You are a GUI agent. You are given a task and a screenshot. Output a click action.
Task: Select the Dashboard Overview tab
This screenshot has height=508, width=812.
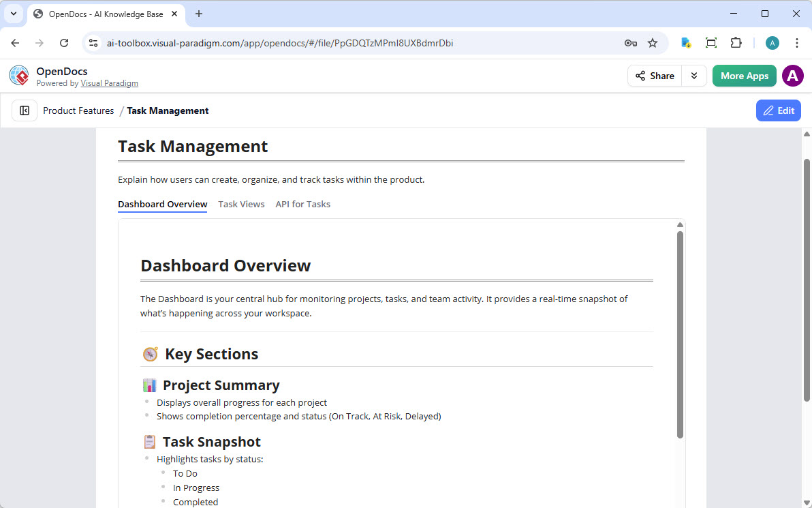pos(162,204)
